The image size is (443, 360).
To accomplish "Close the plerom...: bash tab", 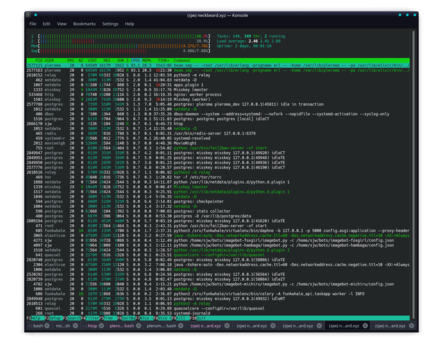I will [x=180, y=326].
